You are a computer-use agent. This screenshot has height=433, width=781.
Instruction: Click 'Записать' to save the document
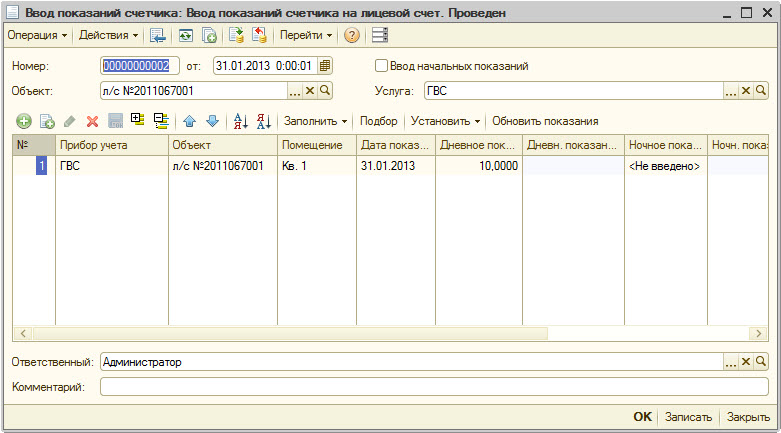689,417
